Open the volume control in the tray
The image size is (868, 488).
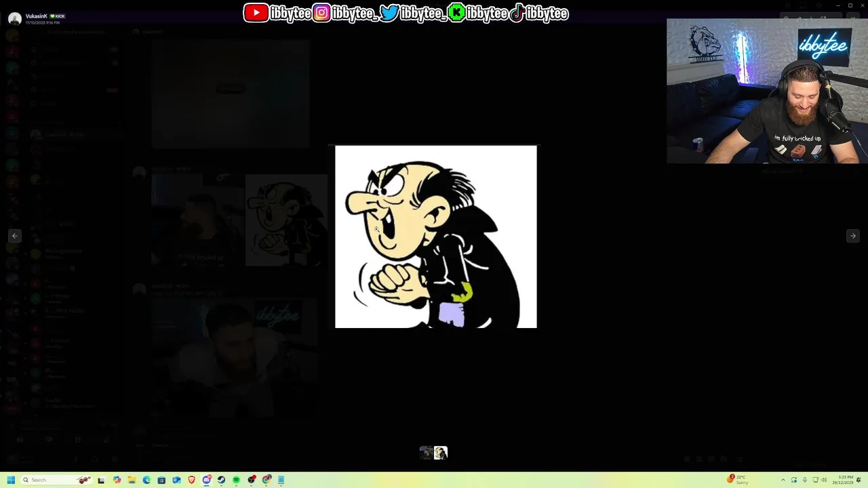pyautogui.click(x=824, y=480)
